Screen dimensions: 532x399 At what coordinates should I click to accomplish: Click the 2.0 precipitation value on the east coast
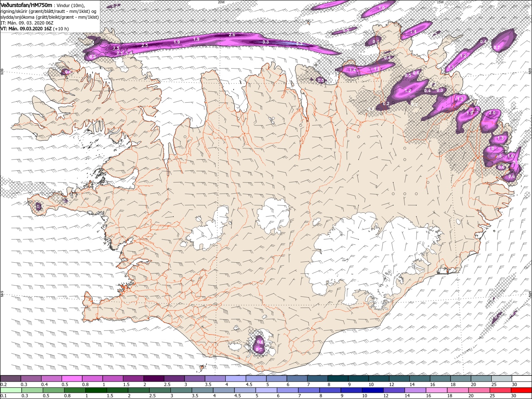493,113
